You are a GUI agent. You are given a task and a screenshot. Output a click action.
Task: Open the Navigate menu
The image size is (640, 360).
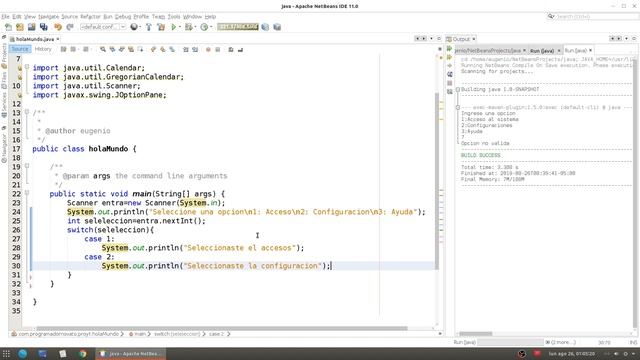tap(49, 17)
